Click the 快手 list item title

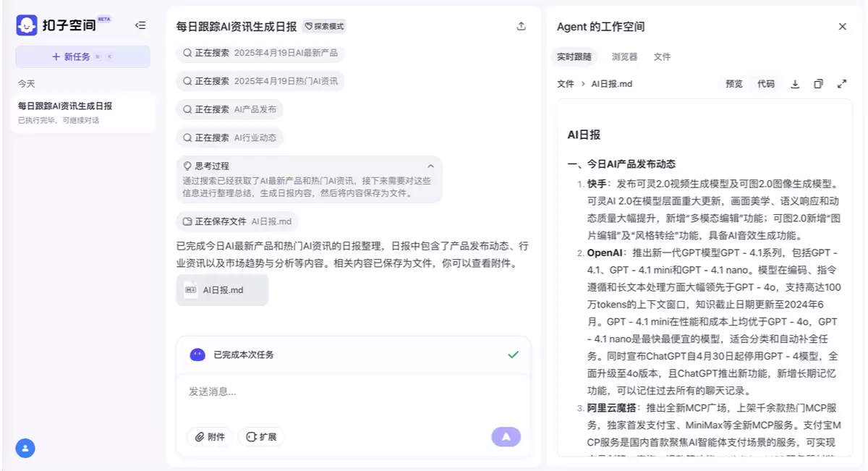point(597,184)
